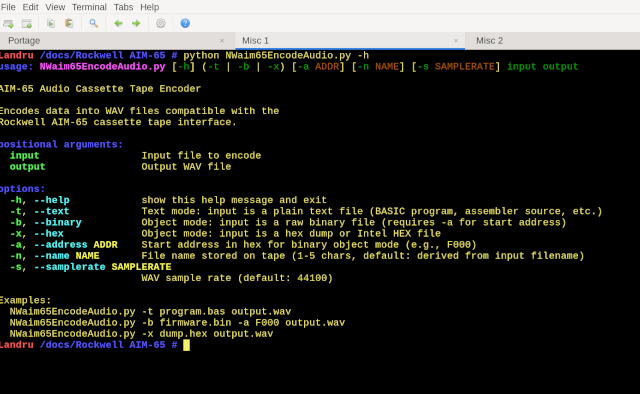
Task: Click the example line with program.bas
Action: [150, 312]
